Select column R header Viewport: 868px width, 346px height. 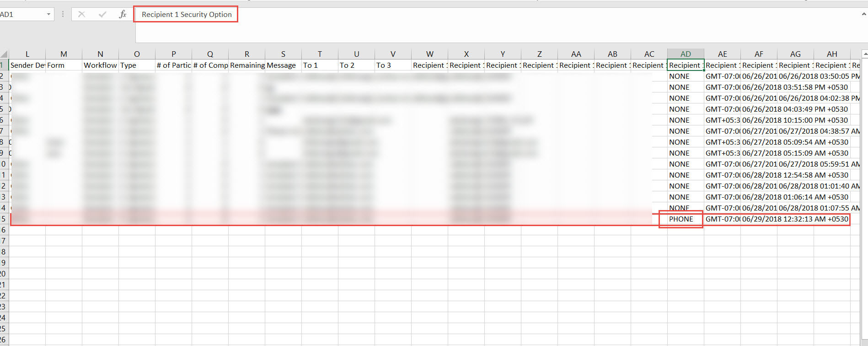click(x=246, y=54)
